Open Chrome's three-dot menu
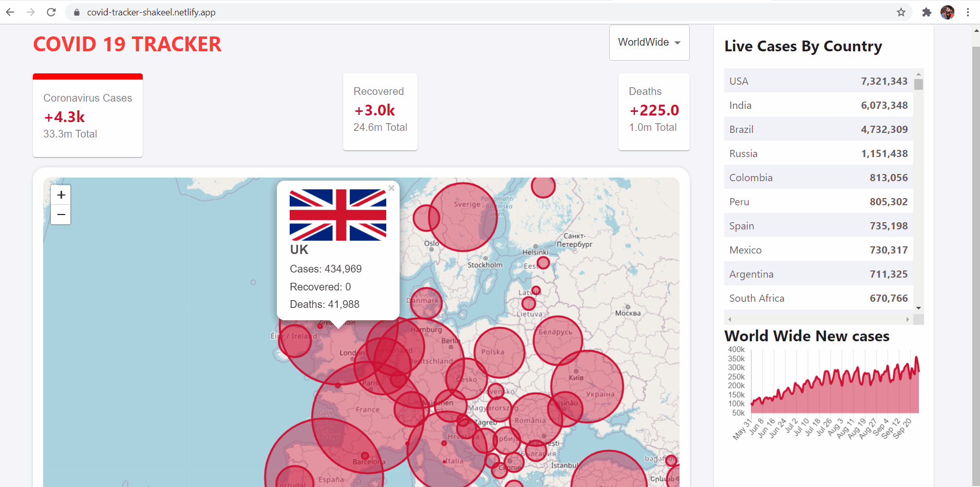Viewport: 980px width, 487px height. [968, 12]
